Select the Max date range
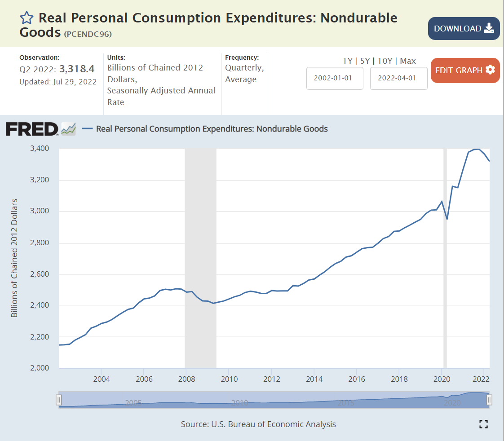Screen dimensions: 504x441 pyautogui.click(x=408, y=61)
